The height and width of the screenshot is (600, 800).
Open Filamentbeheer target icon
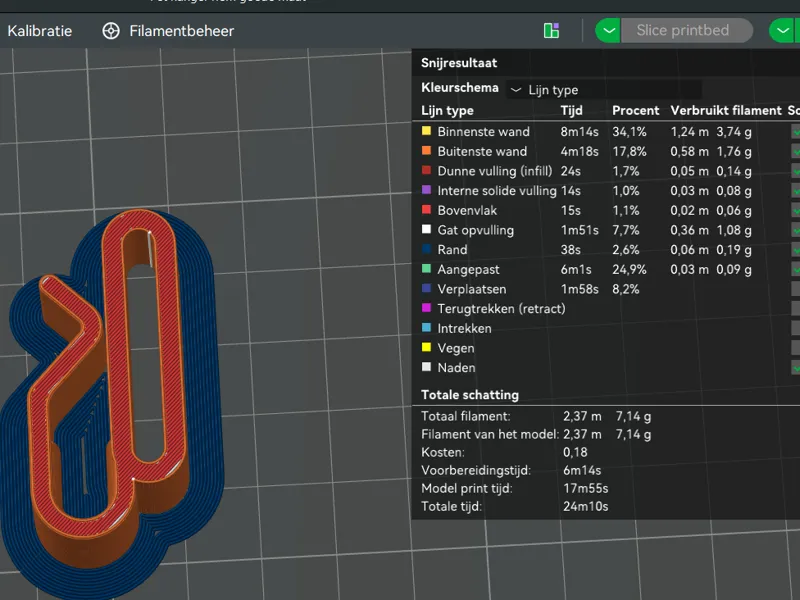point(111,31)
